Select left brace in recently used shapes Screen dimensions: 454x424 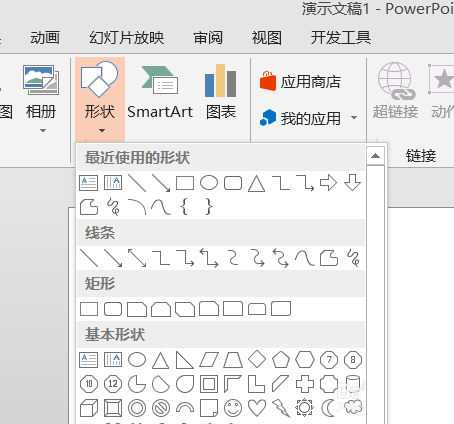coord(184,207)
